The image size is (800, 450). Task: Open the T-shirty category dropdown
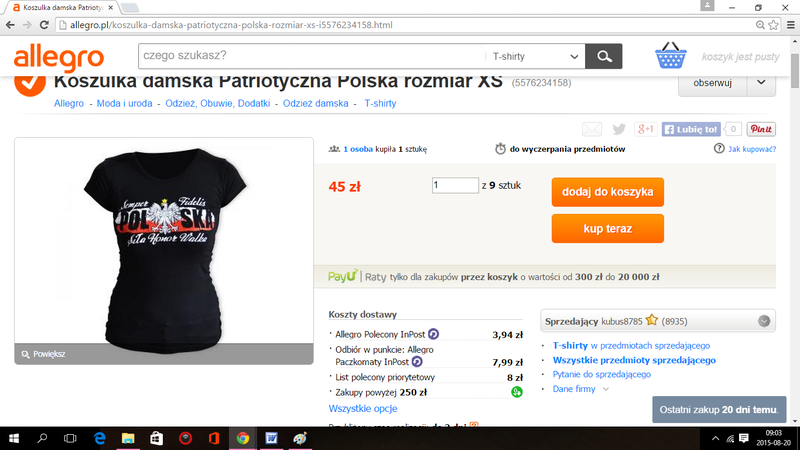pos(535,56)
